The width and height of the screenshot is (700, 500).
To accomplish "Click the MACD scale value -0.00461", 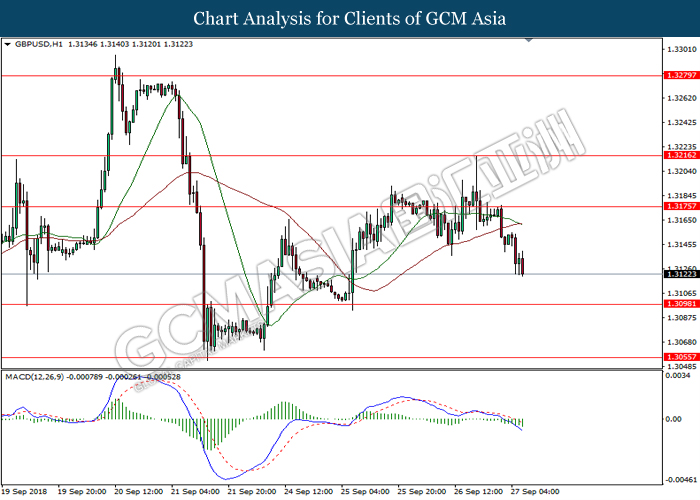I will click(x=680, y=480).
